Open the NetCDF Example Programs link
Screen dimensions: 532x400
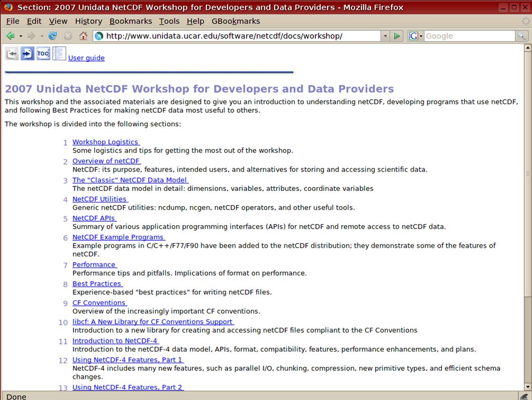point(119,237)
